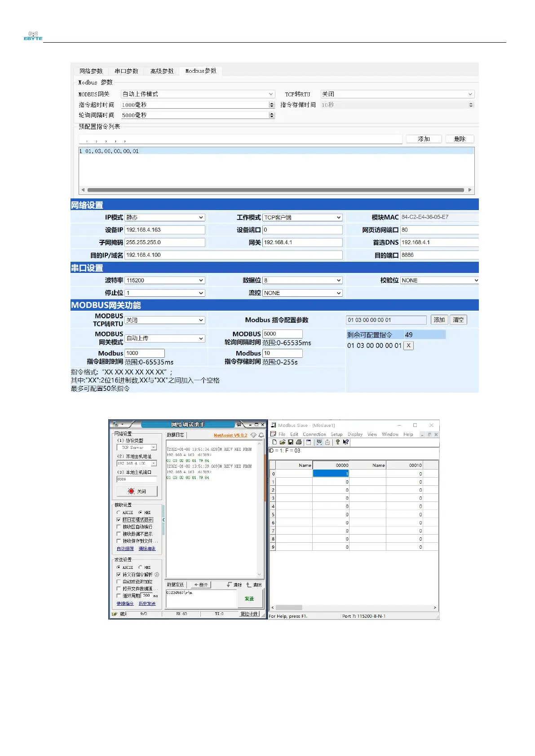535x756 pixels.
Task: Click context help arrow icon in Modbus Slave
Action: click(x=345, y=442)
